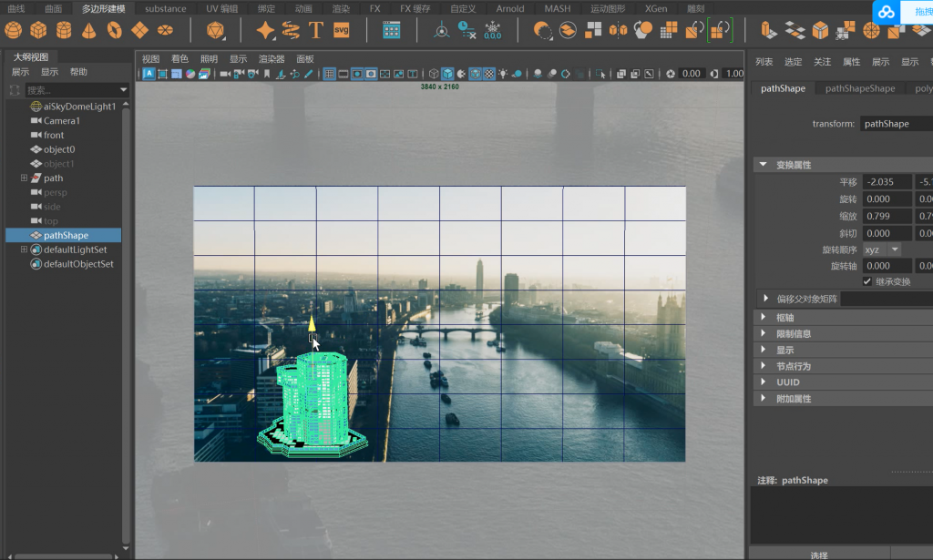Click the outliner vertical scrollbar
This screenshot has width=933, height=560.
pyautogui.click(x=126, y=324)
